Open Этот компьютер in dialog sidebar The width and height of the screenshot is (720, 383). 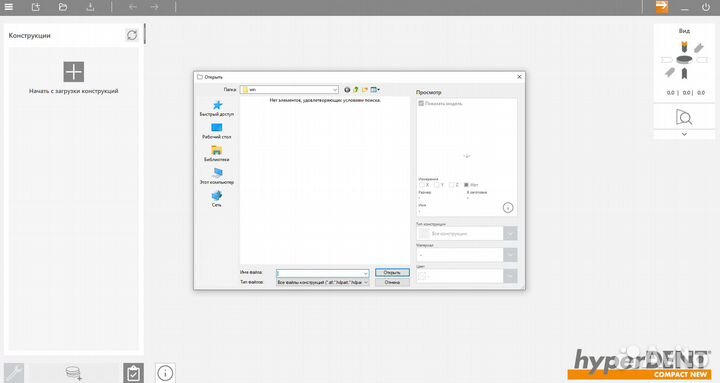point(217,176)
